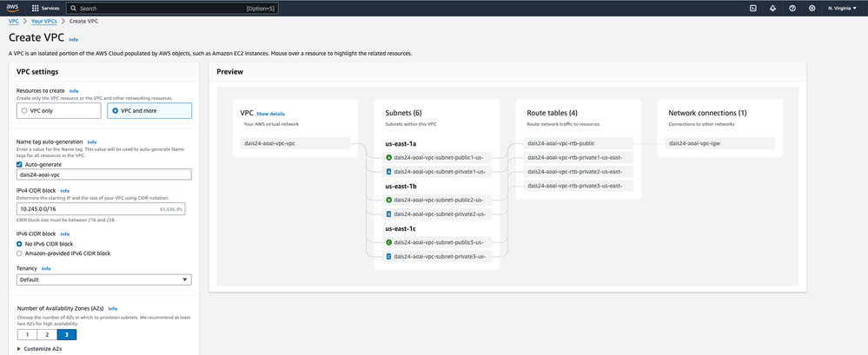Image resolution: width=868 pixels, height=355 pixels.
Task: Open Info link for Tenancy
Action: click(46, 269)
